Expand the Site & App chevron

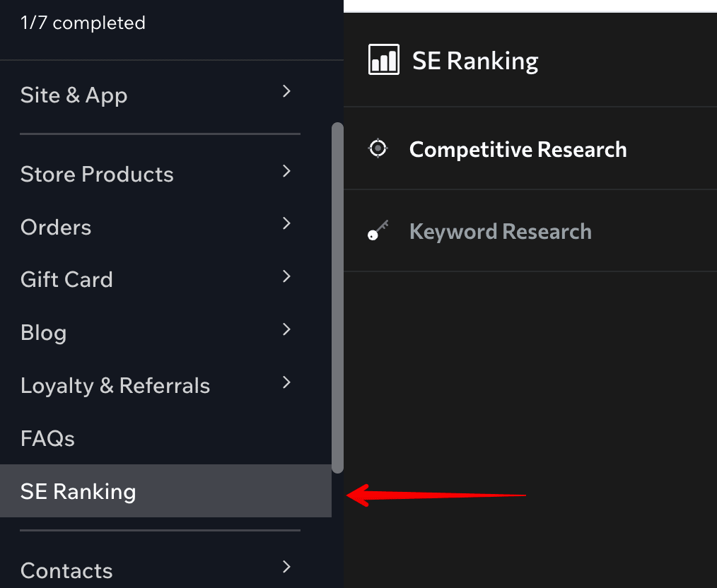pos(286,91)
